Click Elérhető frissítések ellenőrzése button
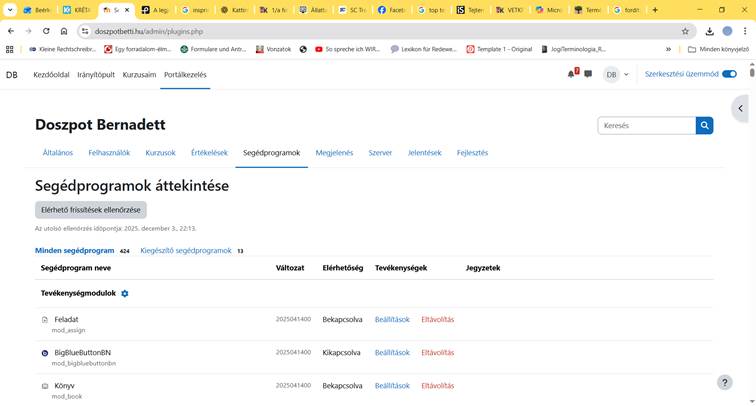 (91, 210)
